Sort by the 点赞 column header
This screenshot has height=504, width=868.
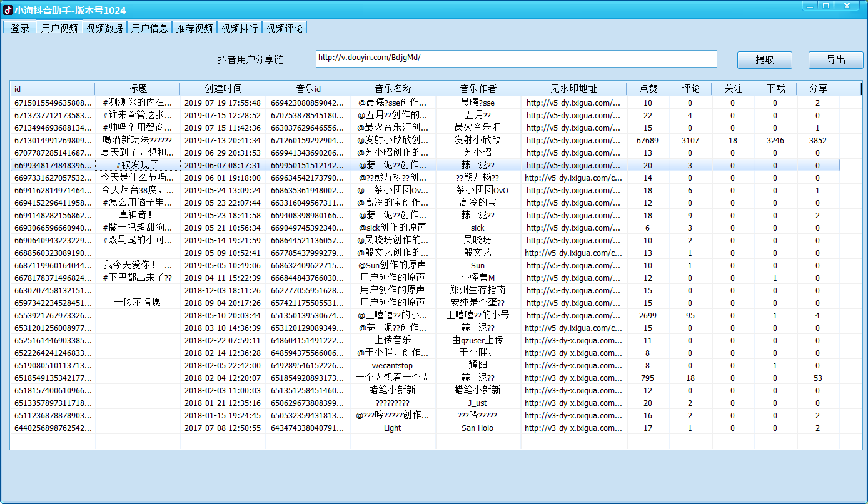coord(648,89)
